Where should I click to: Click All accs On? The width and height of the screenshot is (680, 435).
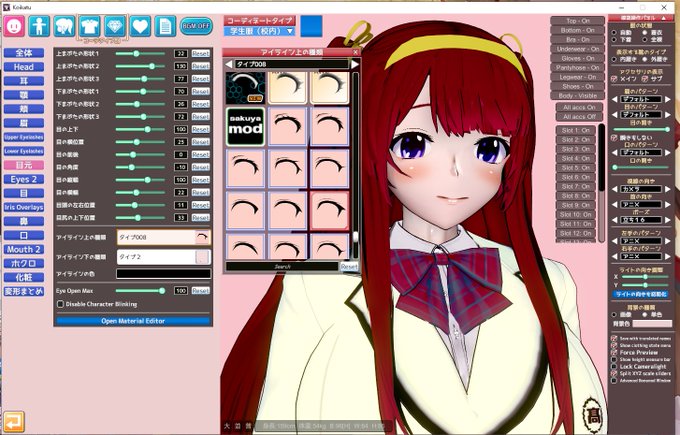(x=579, y=107)
